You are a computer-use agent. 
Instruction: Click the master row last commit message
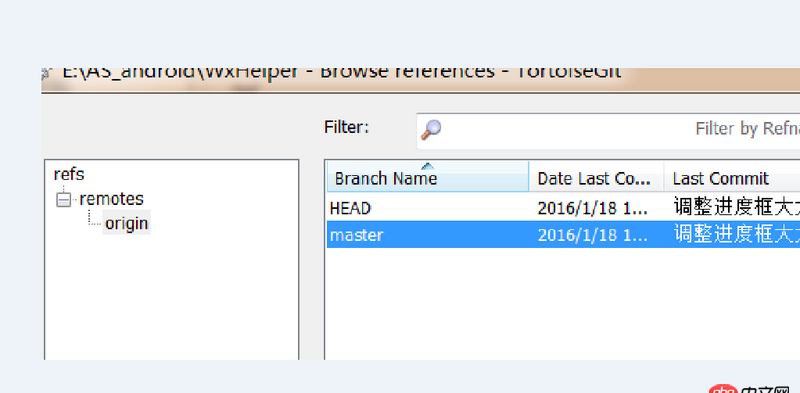pyautogui.click(x=736, y=234)
